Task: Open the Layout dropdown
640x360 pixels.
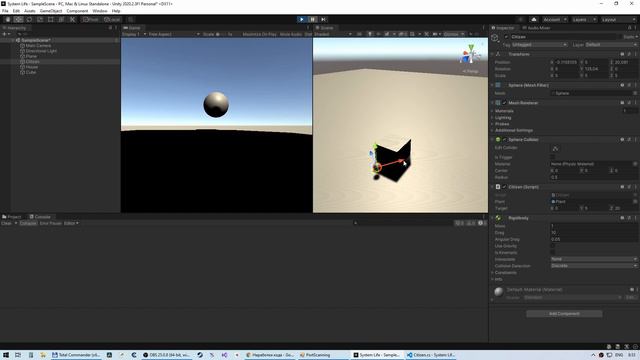Action: (x=618, y=20)
